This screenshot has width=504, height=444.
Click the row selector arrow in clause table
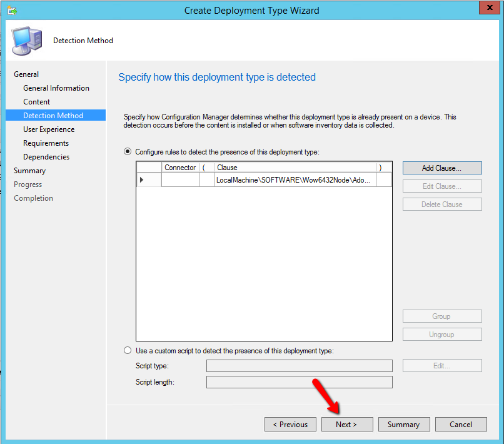click(x=142, y=180)
